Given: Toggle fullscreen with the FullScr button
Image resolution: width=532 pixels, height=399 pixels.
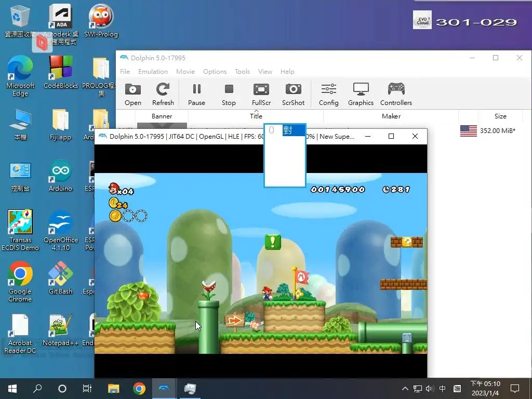Looking at the screenshot, I should coord(261,95).
